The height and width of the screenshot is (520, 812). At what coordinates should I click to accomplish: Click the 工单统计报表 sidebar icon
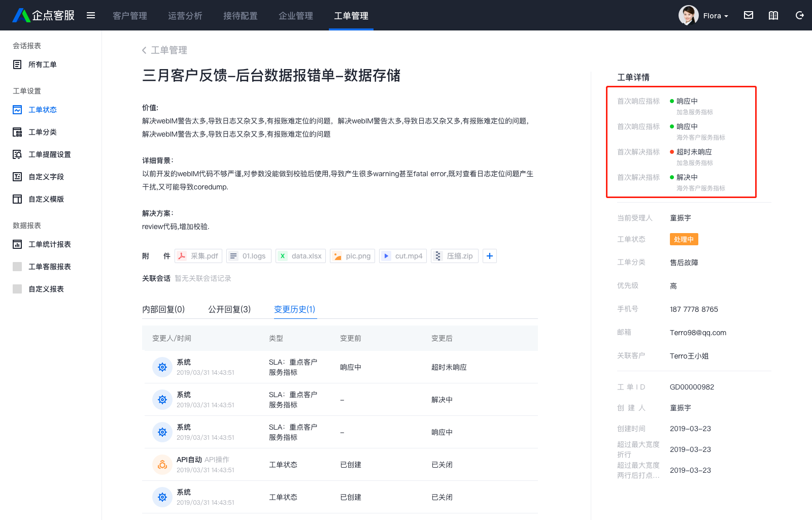point(17,244)
